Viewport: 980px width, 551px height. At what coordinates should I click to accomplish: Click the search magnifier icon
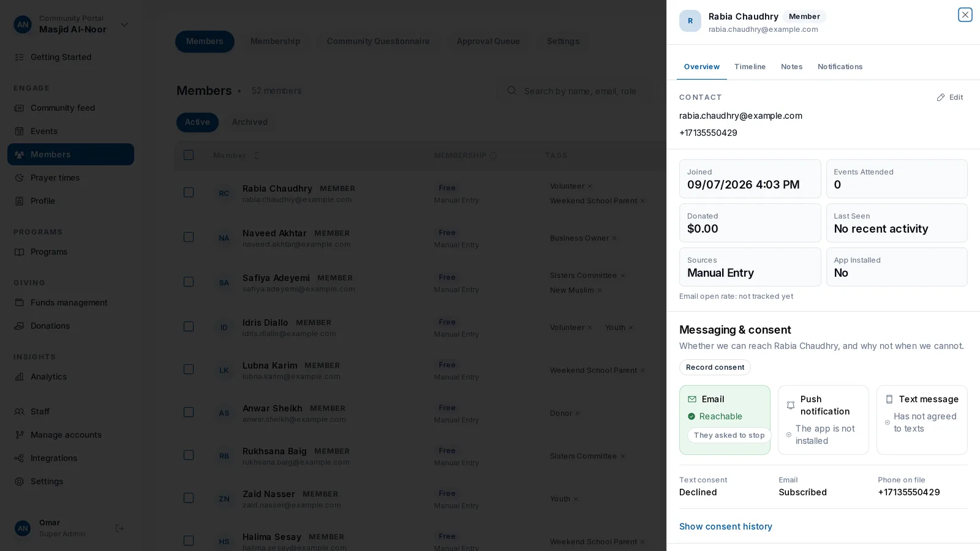[512, 91]
